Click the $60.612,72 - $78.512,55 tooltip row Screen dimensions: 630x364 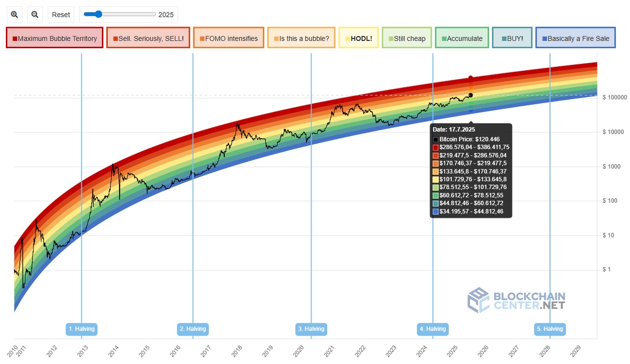coord(468,195)
